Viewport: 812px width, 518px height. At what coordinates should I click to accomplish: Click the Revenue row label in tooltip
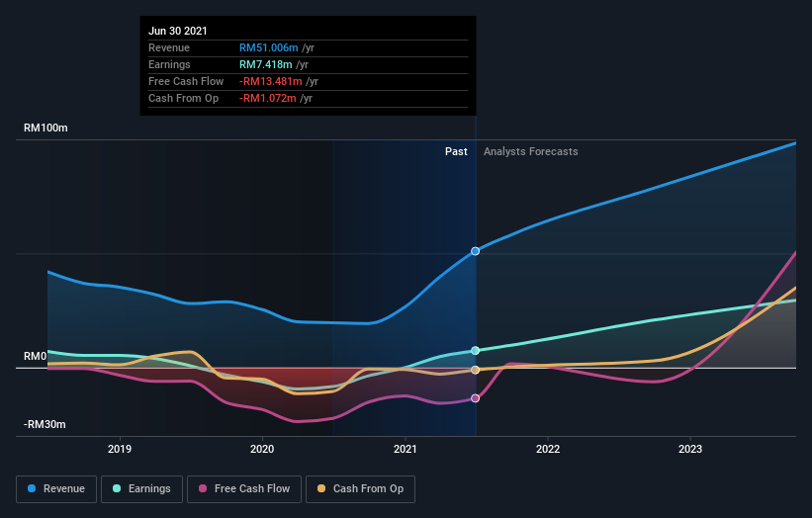(x=169, y=47)
